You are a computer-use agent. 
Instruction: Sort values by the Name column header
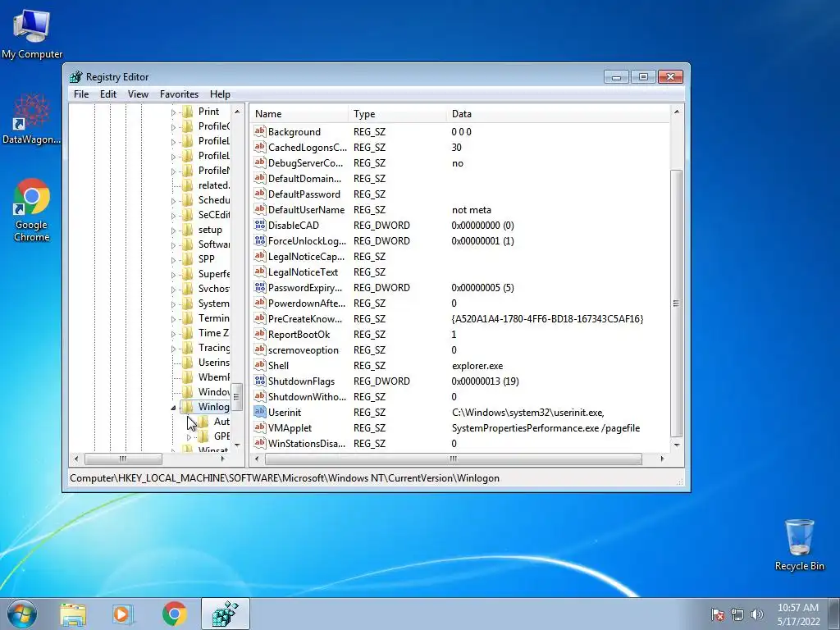point(299,113)
